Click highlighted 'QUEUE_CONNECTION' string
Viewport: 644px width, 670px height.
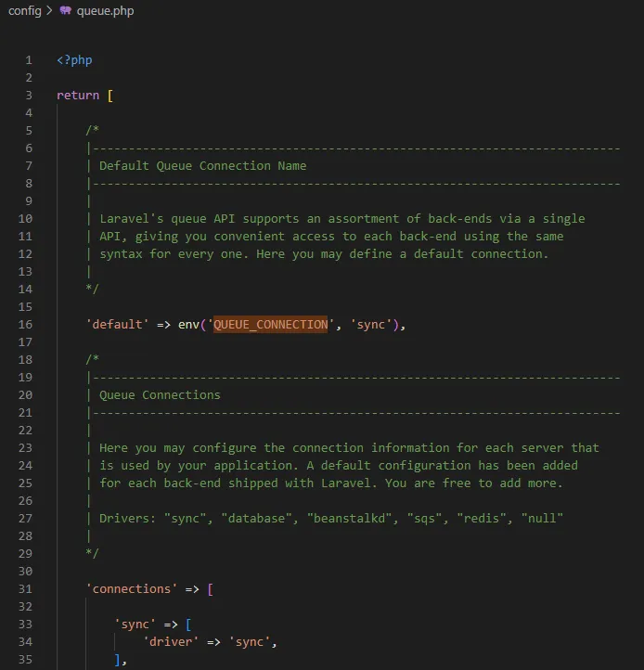point(271,324)
